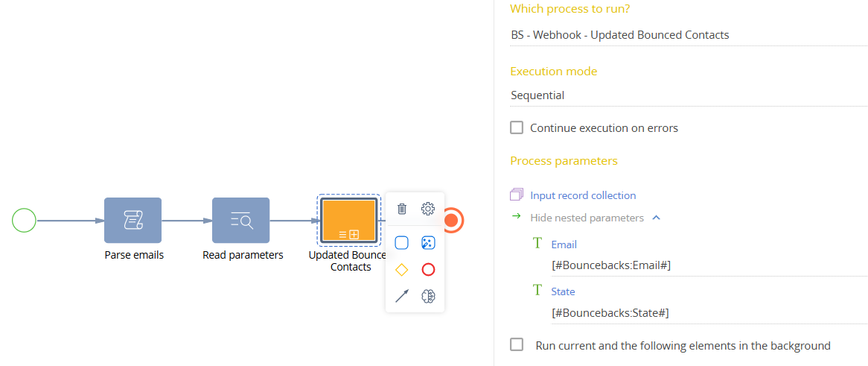
Task: Open the Execution mode dropdown
Action: click(688, 95)
